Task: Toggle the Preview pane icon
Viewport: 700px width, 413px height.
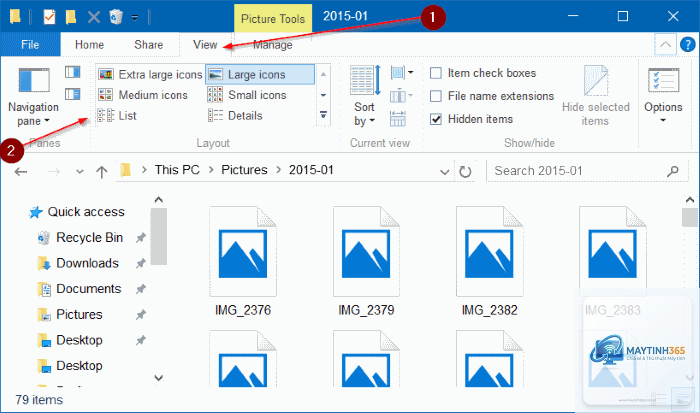Action: (x=72, y=72)
